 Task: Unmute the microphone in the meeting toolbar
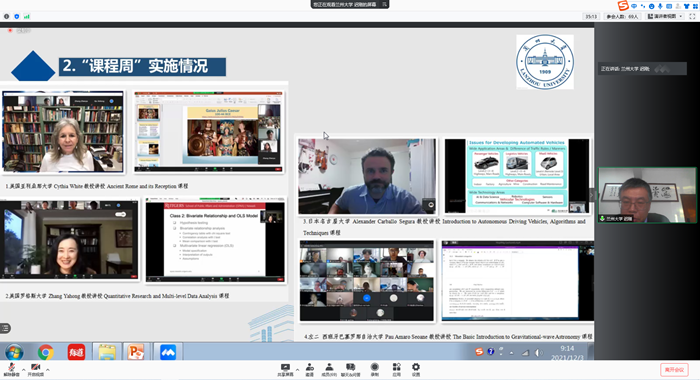tap(11, 369)
